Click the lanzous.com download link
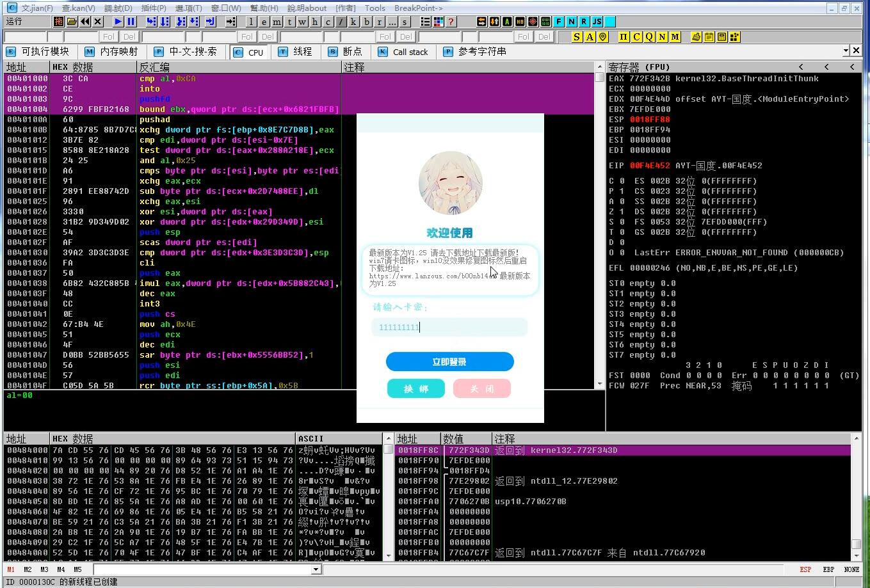The width and height of the screenshot is (870, 588). pos(433,276)
